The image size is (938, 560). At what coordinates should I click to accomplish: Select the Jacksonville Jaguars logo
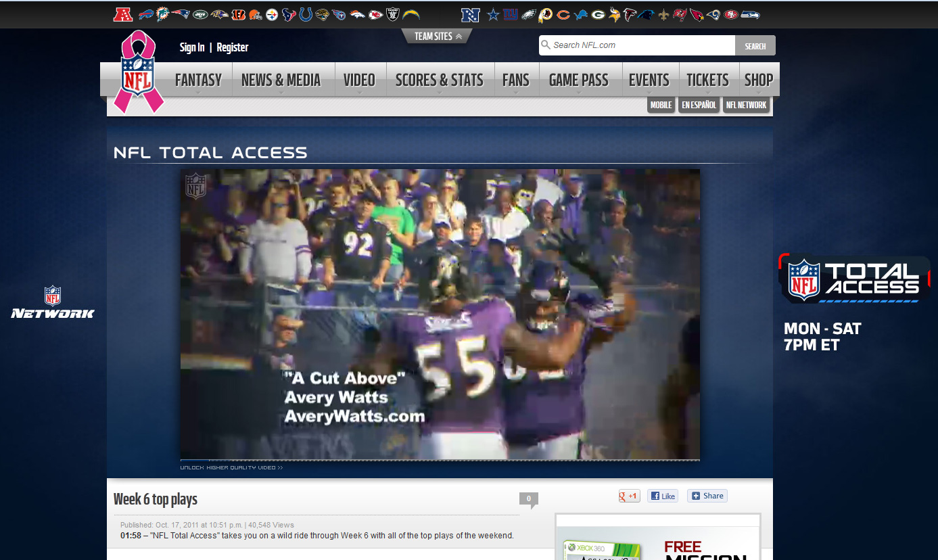[x=323, y=14]
